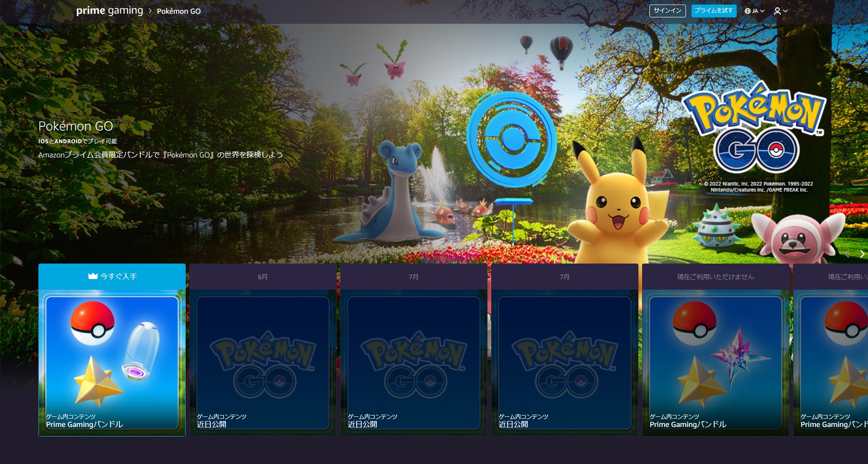Click the プライムを試す button
Viewport: 868px width, 464px height.
(713, 11)
